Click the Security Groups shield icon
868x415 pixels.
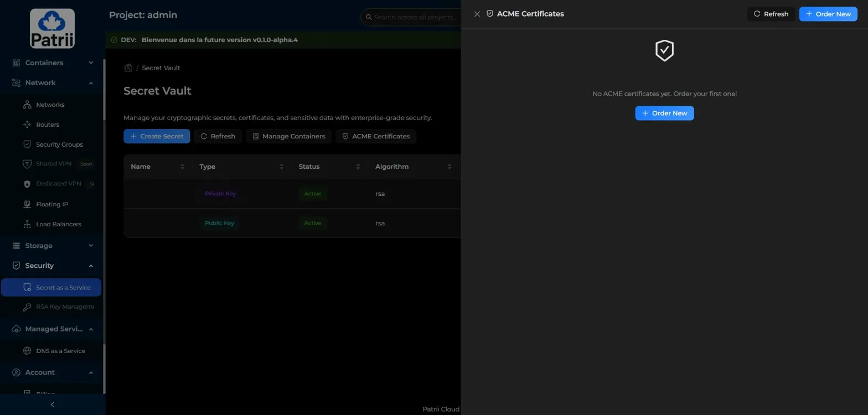click(27, 144)
